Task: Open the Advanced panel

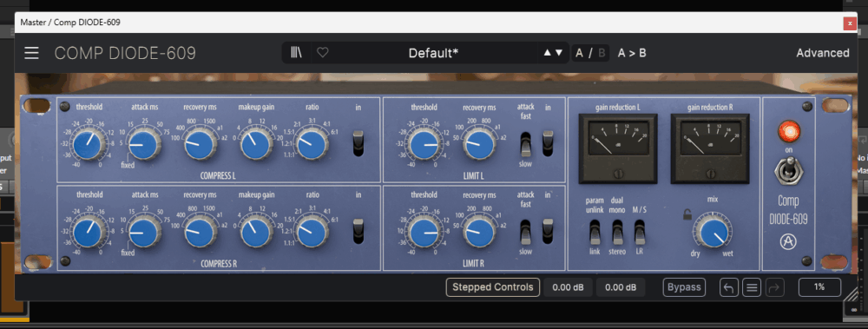Action: [823, 53]
